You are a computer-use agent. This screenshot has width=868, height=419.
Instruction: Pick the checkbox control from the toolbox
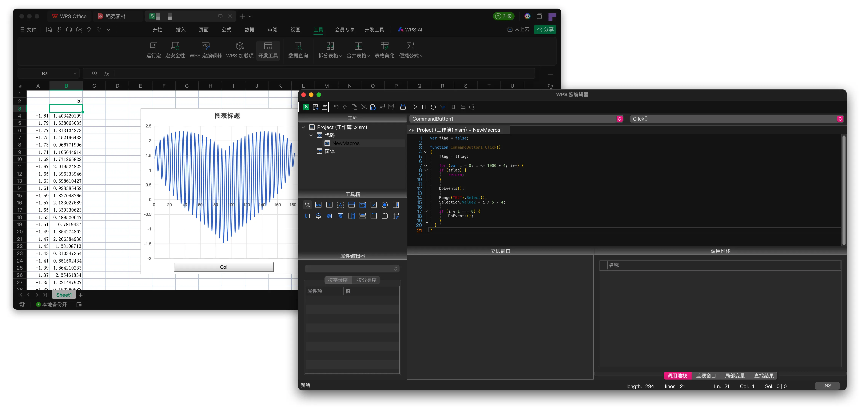click(373, 205)
